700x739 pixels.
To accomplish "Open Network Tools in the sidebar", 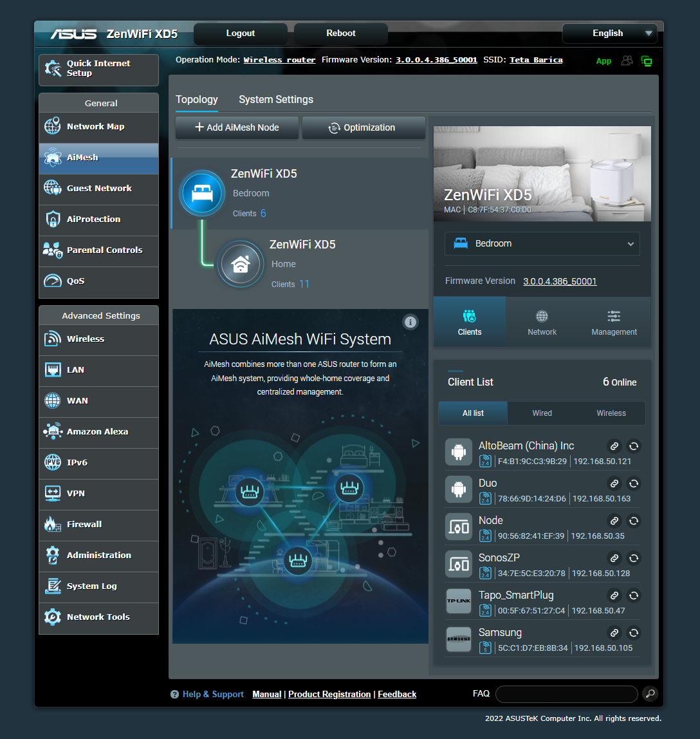I will (x=99, y=617).
